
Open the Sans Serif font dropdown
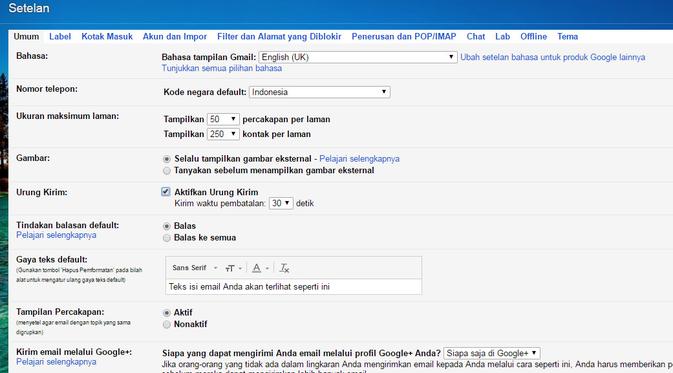pyautogui.click(x=195, y=268)
